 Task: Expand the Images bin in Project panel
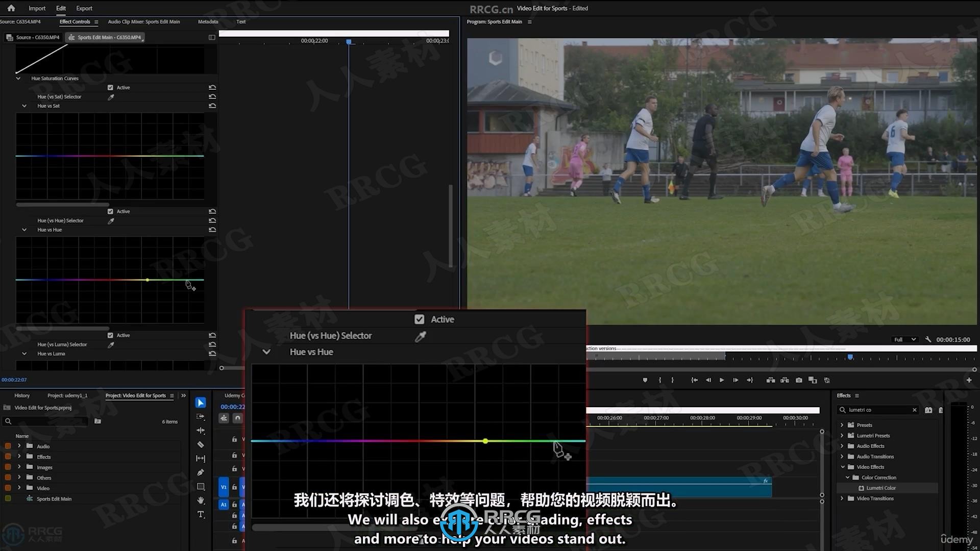(19, 467)
